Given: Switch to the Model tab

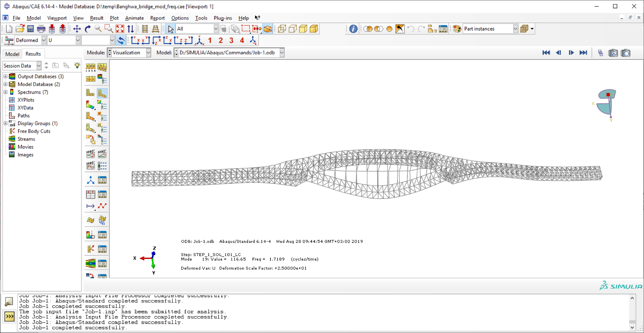Looking at the screenshot, I should tap(12, 54).
